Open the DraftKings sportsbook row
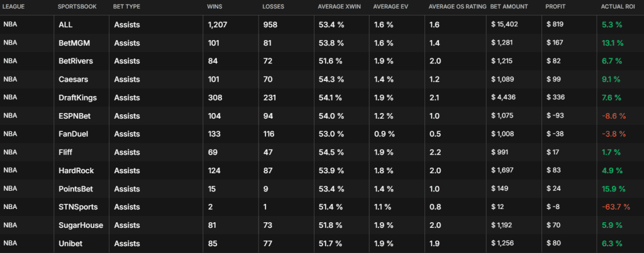The height and width of the screenshot is (253, 644). 322,97
